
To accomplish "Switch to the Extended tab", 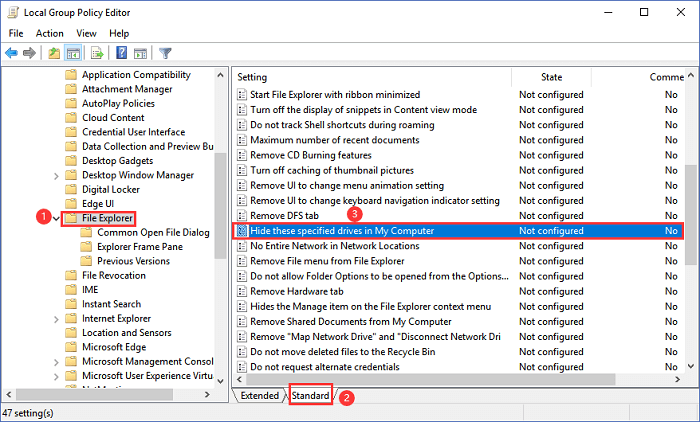I will (260, 396).
